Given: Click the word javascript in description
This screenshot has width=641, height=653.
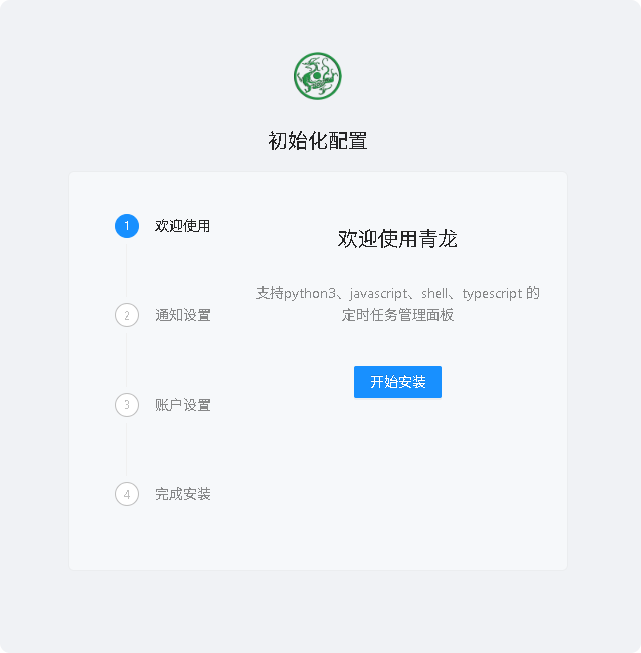Looking at the screenshot, I should tap(379, 294).
